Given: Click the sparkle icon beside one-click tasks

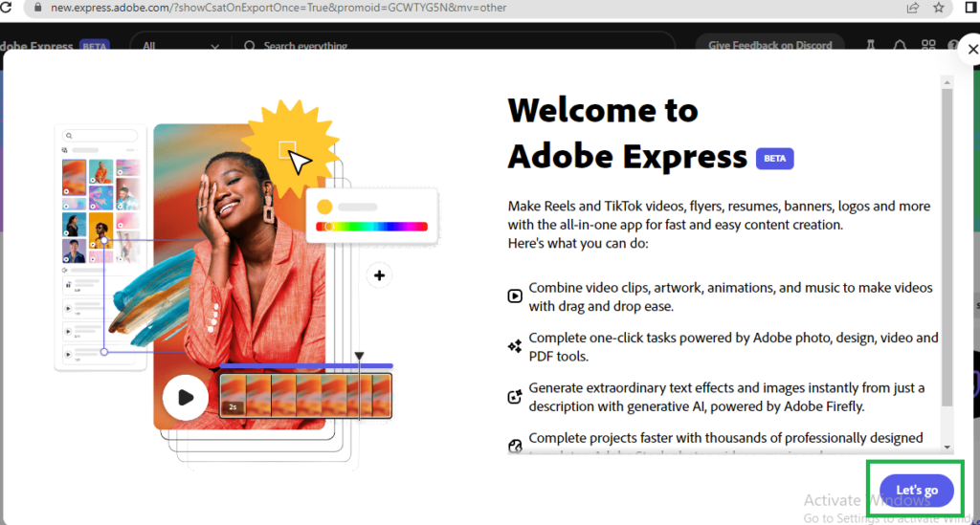Looking at the screenshot, I should (514, 346).
